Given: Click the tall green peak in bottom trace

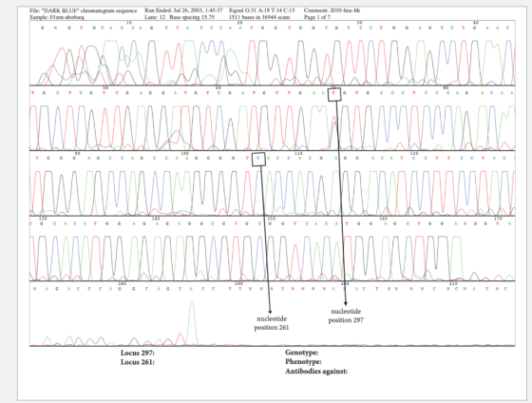Looking at the screenshot, I should pyautogui.click(x=192, y=322).
